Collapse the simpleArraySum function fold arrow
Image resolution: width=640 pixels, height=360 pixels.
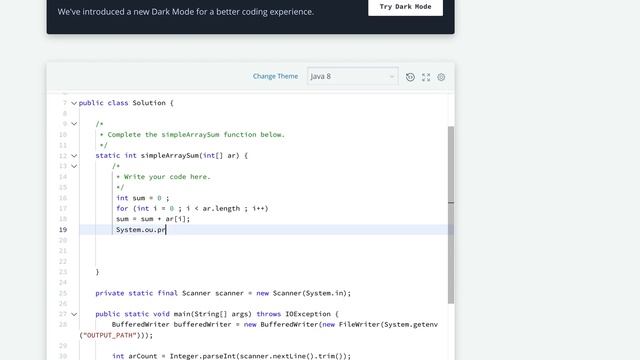tap(74, 156)
